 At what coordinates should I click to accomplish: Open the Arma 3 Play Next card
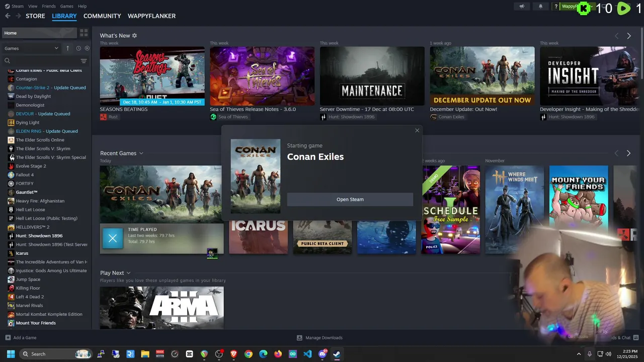[x=162, y=308]
